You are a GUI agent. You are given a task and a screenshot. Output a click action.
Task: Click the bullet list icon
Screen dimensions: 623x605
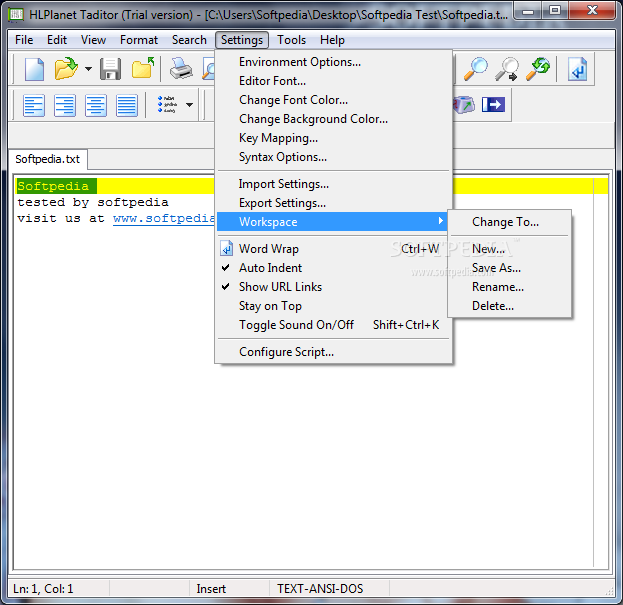click(x=167, y=104)
